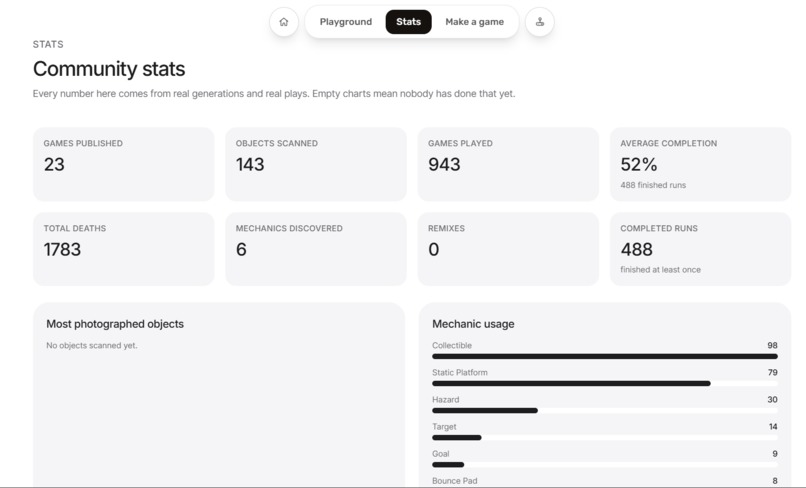Click the Collectible count 98
This screenshot has height=488, width=806.
click(x=772, y=346)
